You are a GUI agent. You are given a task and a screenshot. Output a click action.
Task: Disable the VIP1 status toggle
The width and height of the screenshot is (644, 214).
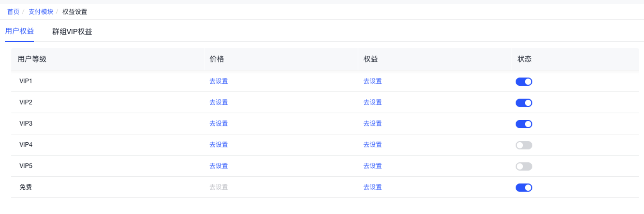524,81
